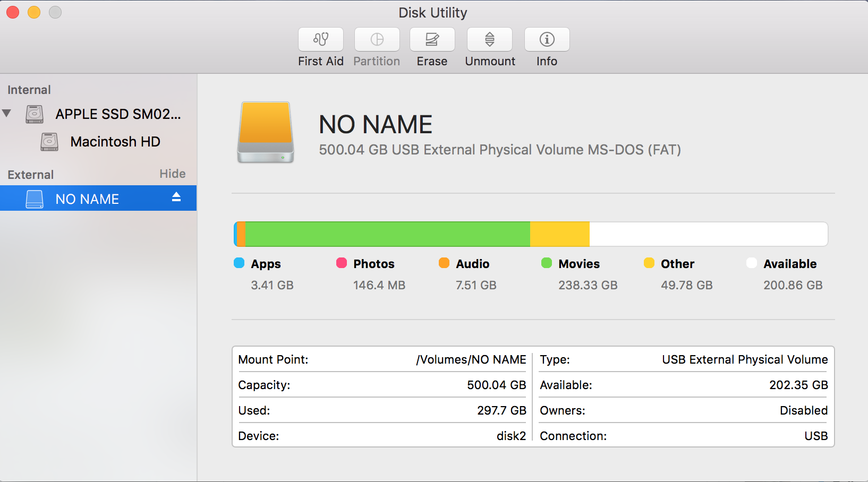Minimize the Disk Utility window
The width and height of the screenshot is (868, 482).
pos(33,12)
